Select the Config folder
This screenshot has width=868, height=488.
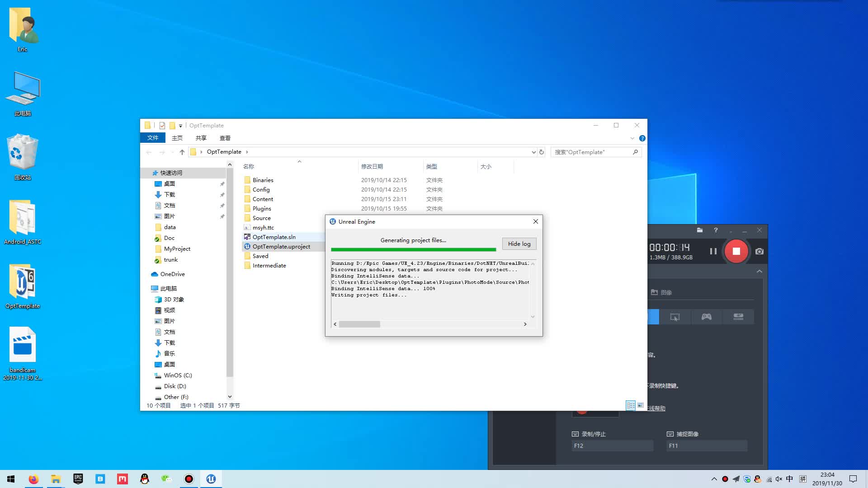point(261,189)
